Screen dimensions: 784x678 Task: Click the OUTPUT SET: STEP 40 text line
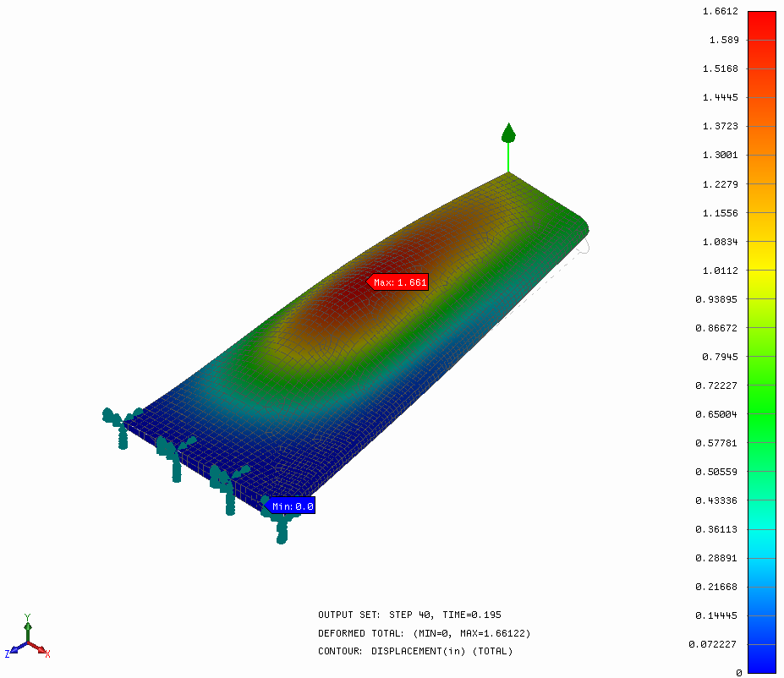409,615
